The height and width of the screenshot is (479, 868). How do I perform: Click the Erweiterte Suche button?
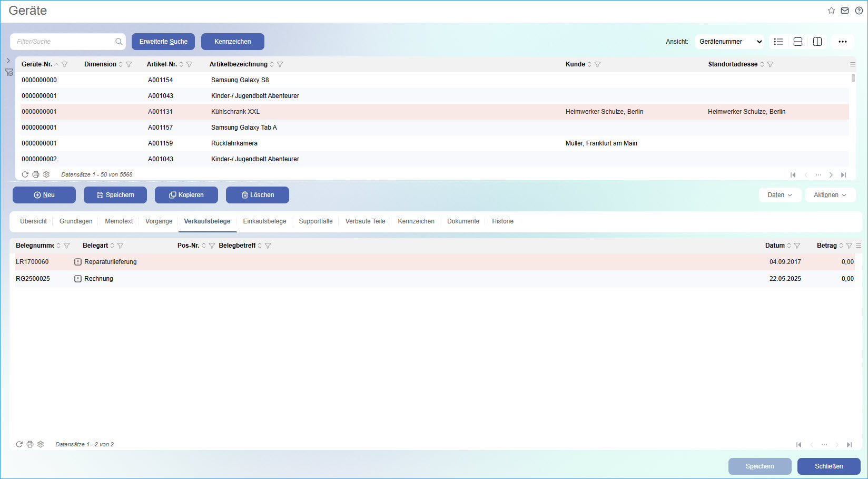click(163, 42)
